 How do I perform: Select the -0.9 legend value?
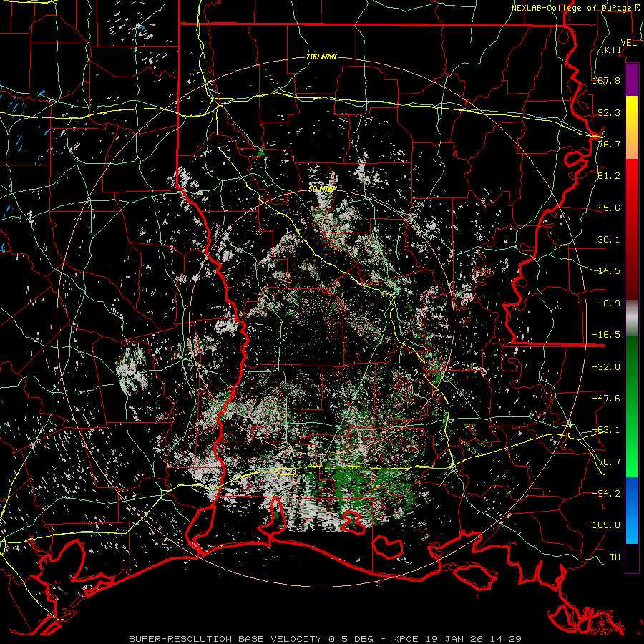click(609, 303)
